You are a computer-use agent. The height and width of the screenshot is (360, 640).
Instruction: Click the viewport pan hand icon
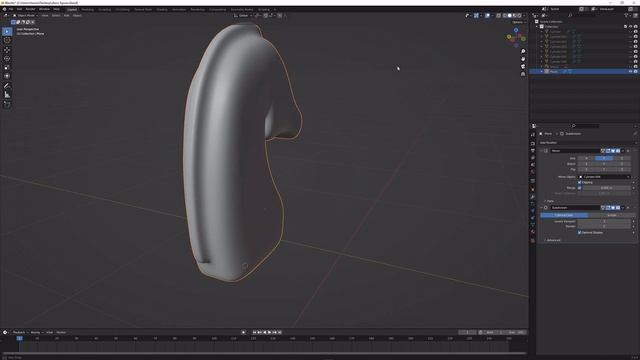pyautogui.click(x=523, y=59)
